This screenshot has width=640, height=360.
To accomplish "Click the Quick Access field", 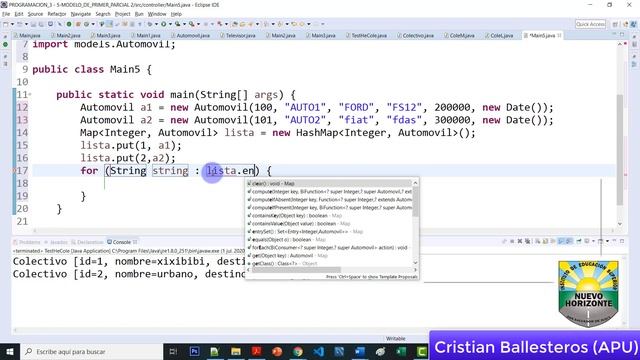I will pyautogui.click(x=590, y=24).
